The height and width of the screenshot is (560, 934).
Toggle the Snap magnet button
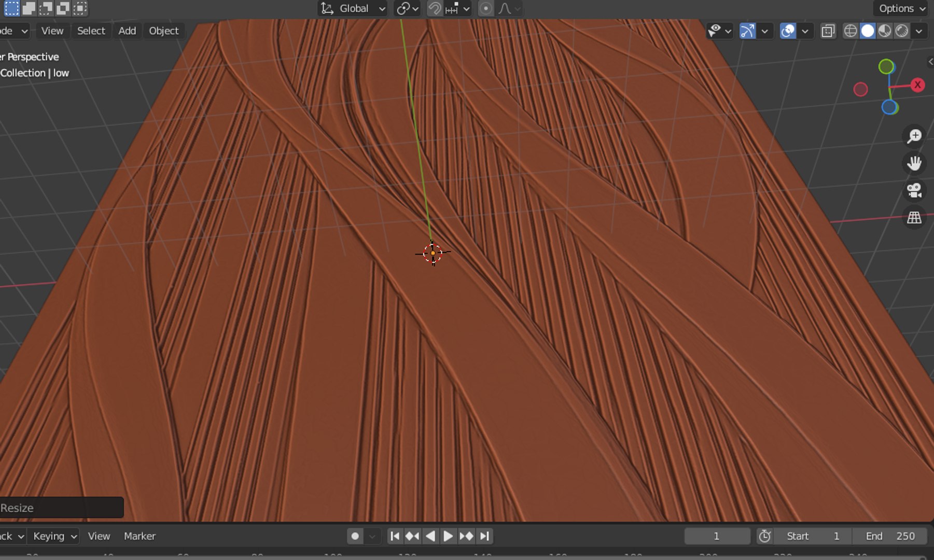point(435,8)
